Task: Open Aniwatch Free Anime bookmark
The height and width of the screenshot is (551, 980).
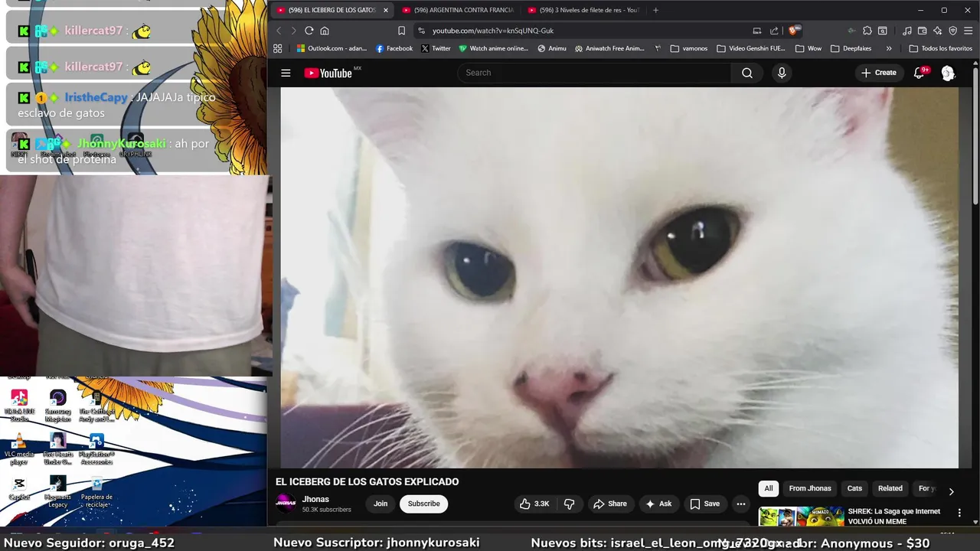Action: point(609,48)
